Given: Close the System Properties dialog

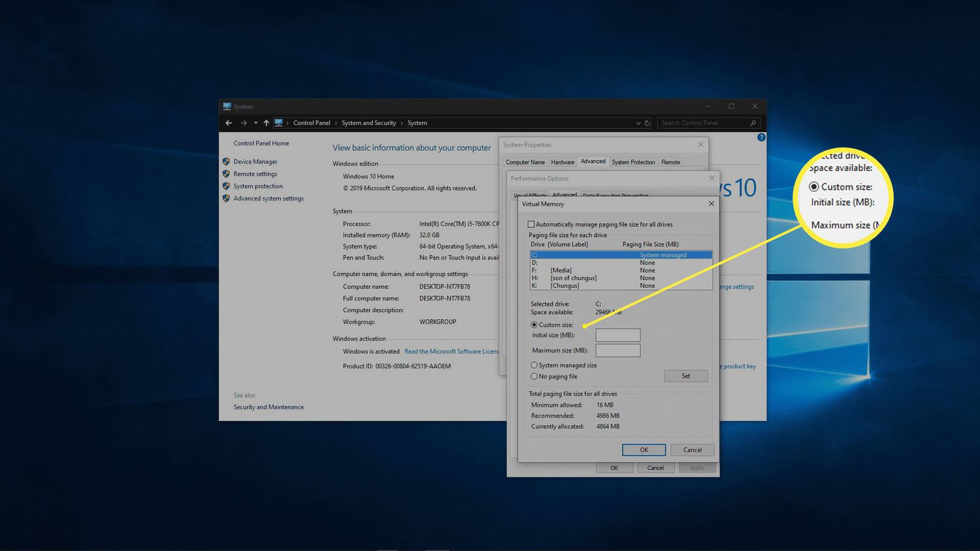Looking at the screenshot, I should [700, 145].
